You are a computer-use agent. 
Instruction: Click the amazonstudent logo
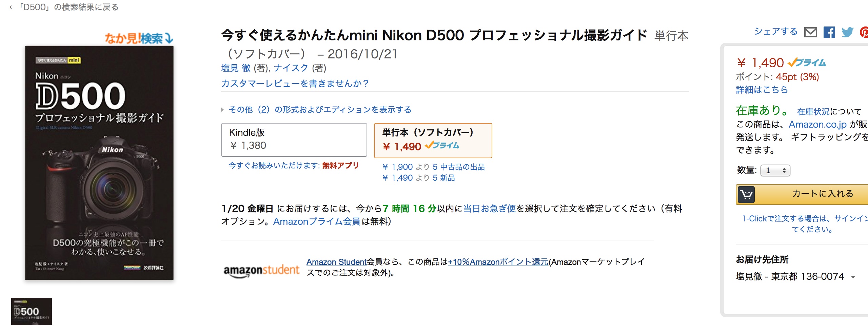[x=261, y=271]
